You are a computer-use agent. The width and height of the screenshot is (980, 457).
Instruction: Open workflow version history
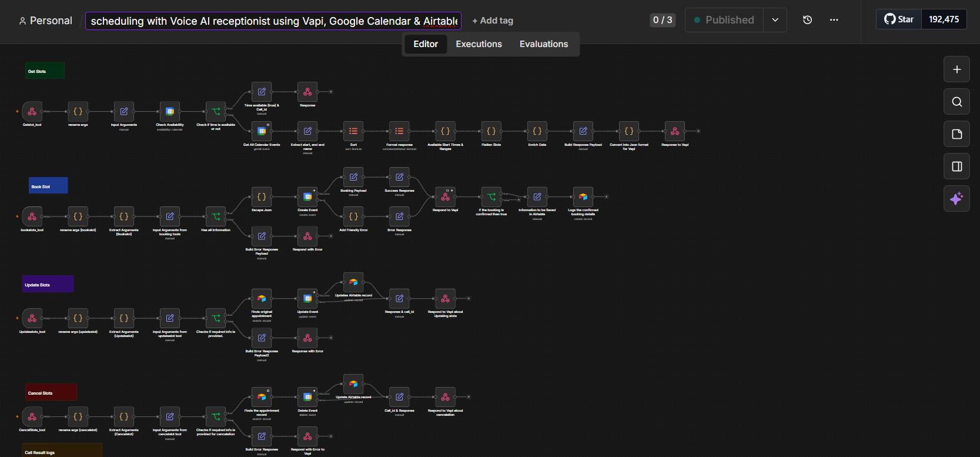click(807, 20)
